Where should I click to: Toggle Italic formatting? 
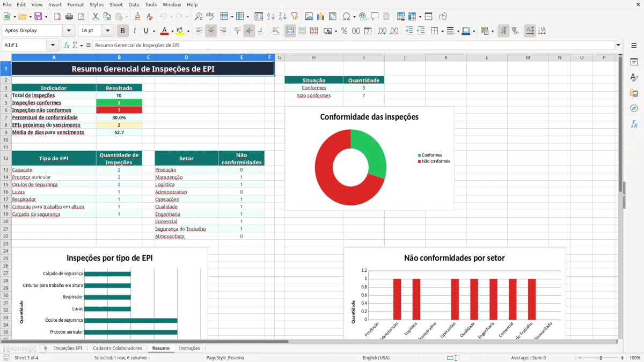(x=134, y=31)
